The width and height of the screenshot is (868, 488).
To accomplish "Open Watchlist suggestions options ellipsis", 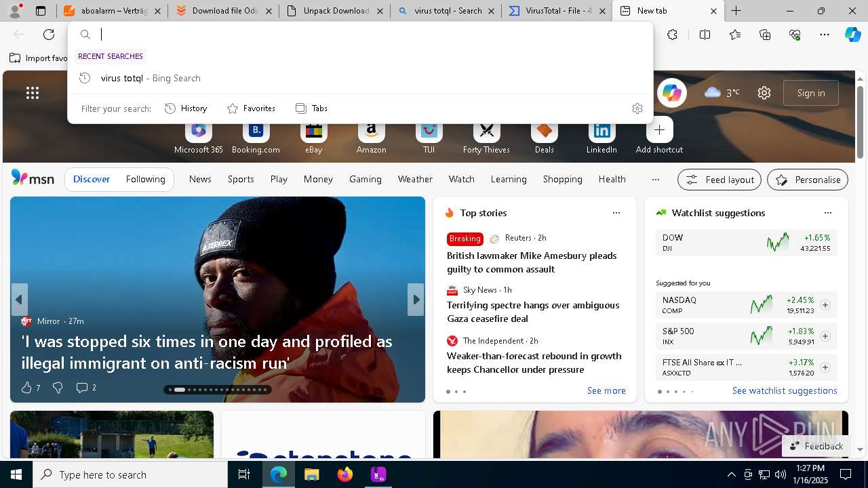I will [x=827, y=213].
